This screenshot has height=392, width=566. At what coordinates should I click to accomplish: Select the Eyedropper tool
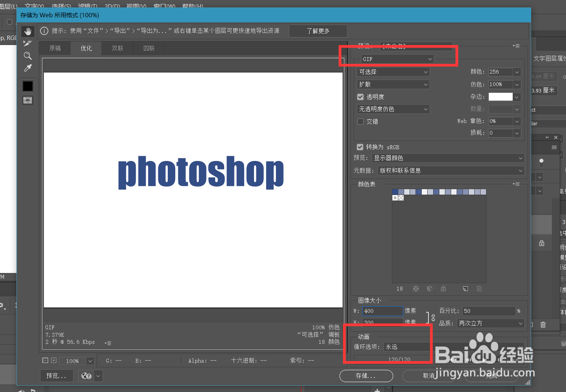(27, 68)
